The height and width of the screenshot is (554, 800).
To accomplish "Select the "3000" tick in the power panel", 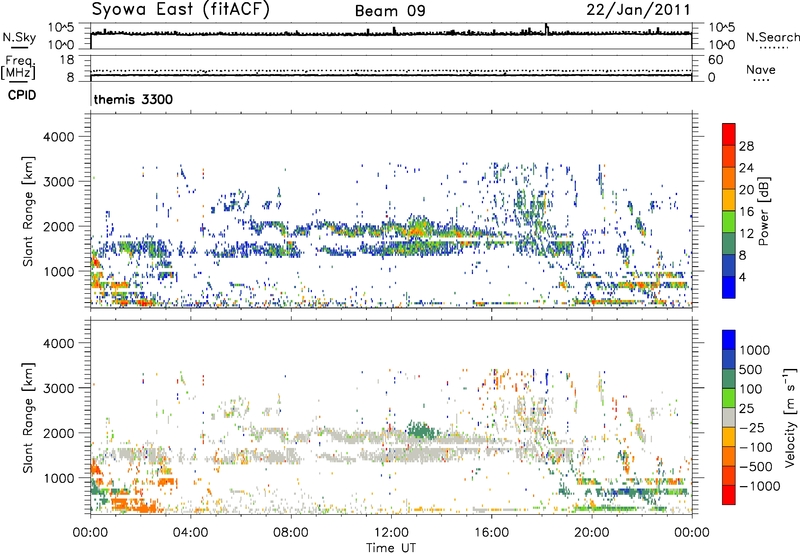I will [58, 182].
